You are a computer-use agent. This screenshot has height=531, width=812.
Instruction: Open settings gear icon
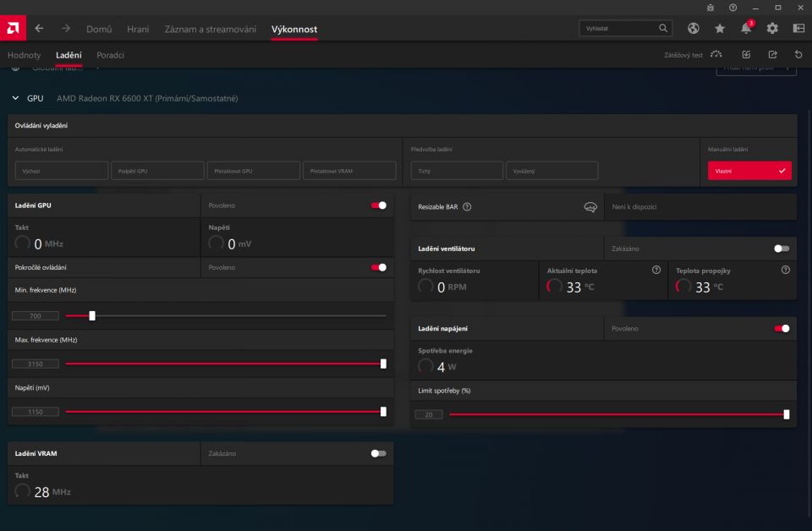pyautogui.click(x=772, y=29)
